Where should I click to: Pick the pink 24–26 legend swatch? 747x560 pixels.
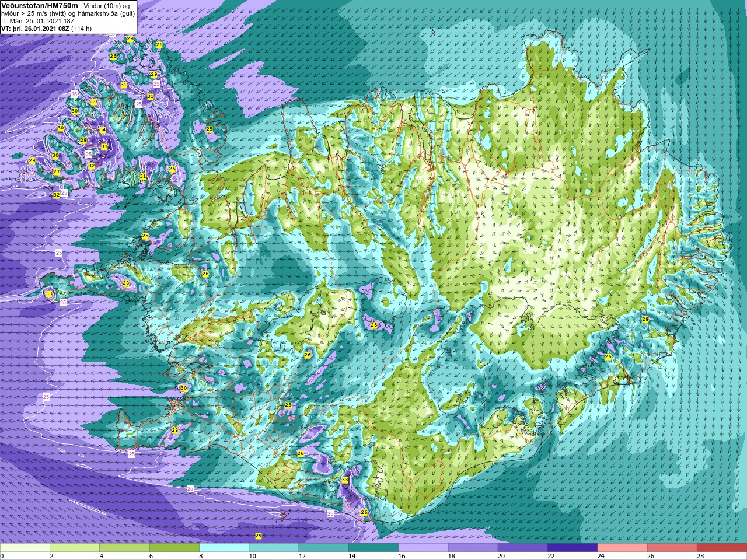pyautogui.click(x=622, y=548)
